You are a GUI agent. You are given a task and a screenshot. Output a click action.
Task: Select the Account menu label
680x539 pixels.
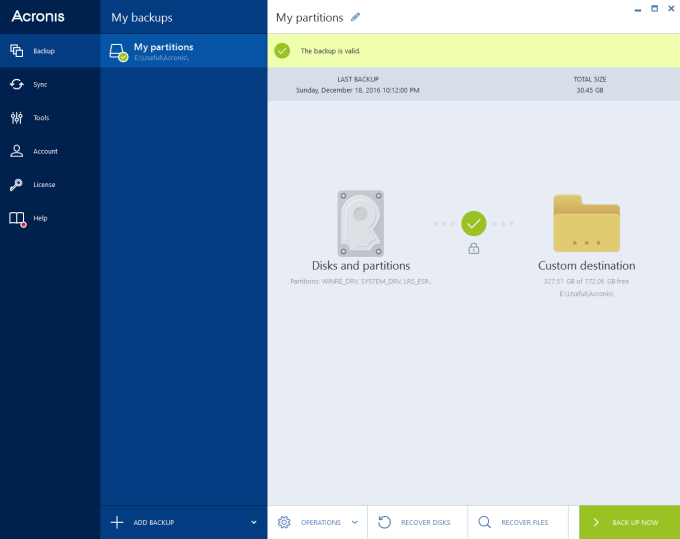pyautogui.click(x=45, y=151)
